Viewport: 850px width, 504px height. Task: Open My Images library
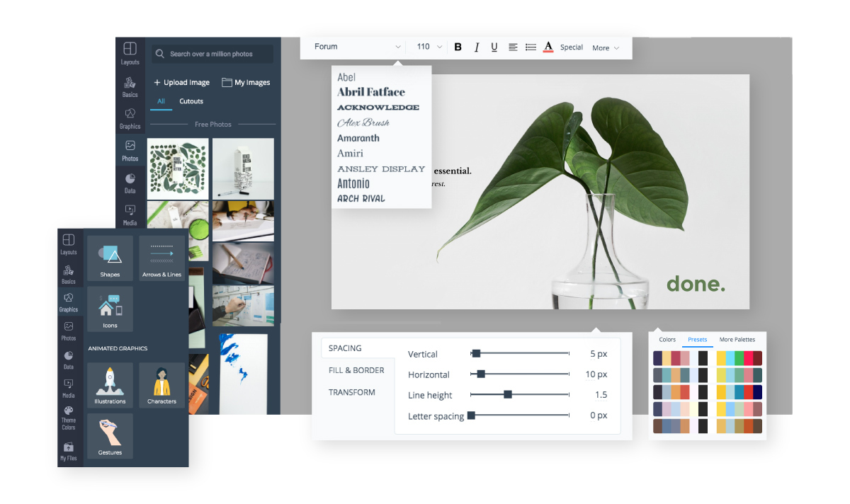[246, 82]
